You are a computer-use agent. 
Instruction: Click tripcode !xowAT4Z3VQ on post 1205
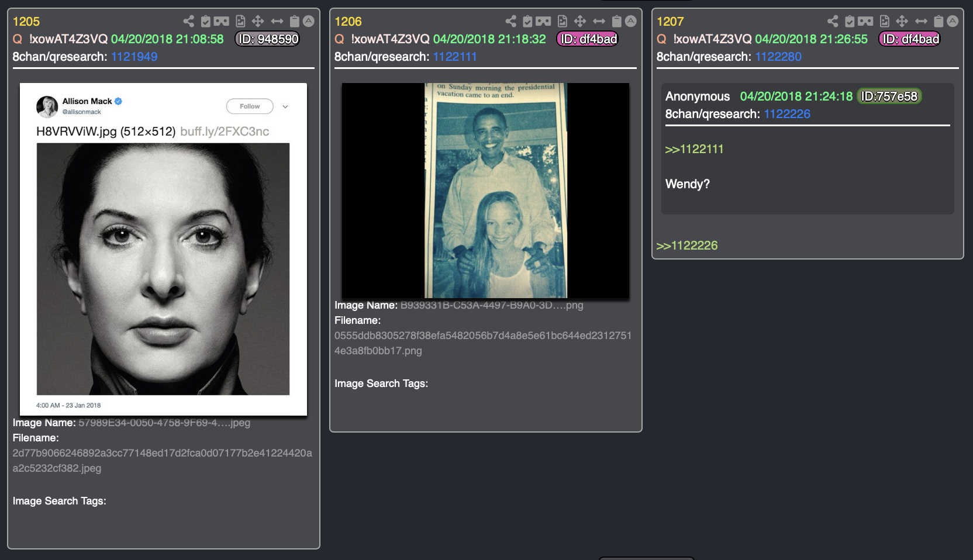tap(68, 39)
